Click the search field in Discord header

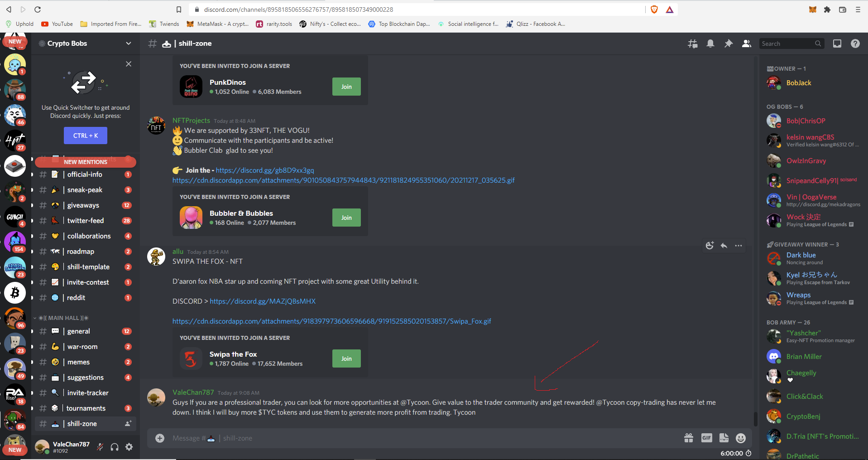pos(791,44)
